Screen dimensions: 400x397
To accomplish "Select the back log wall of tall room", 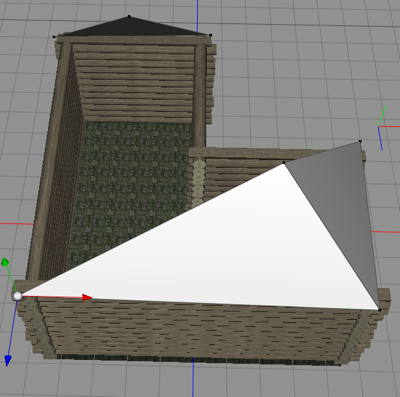I will [137, 83].
